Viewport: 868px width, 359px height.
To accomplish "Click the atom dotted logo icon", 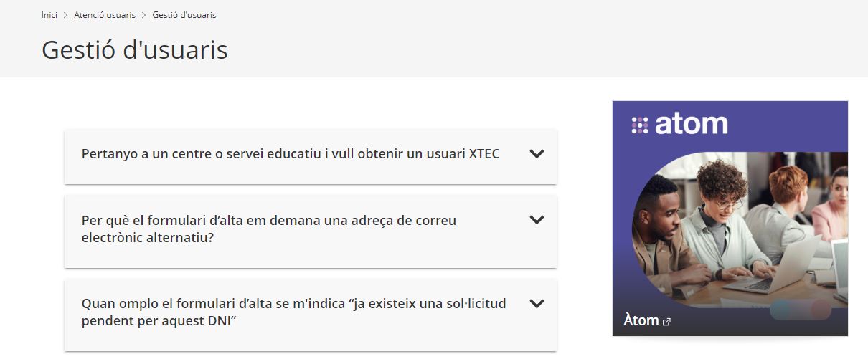I will click(x=639, y=125).
